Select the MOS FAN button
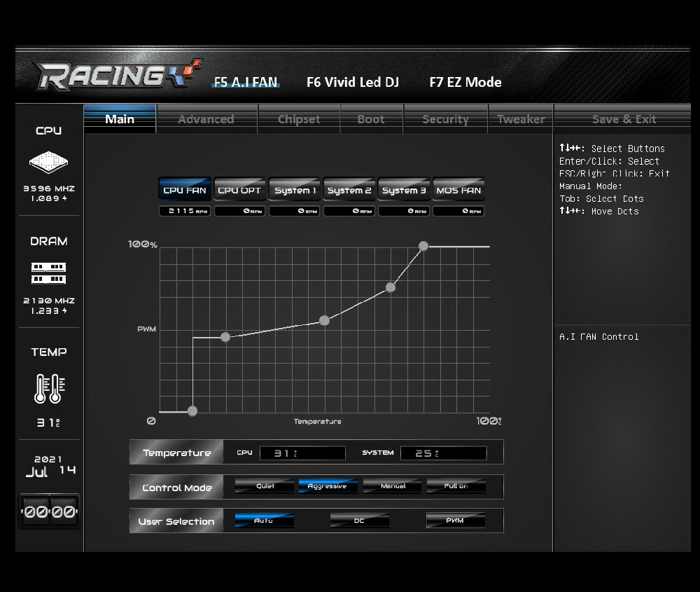The image size is (700, 592). pyautogui.click(x=458, y=190)
